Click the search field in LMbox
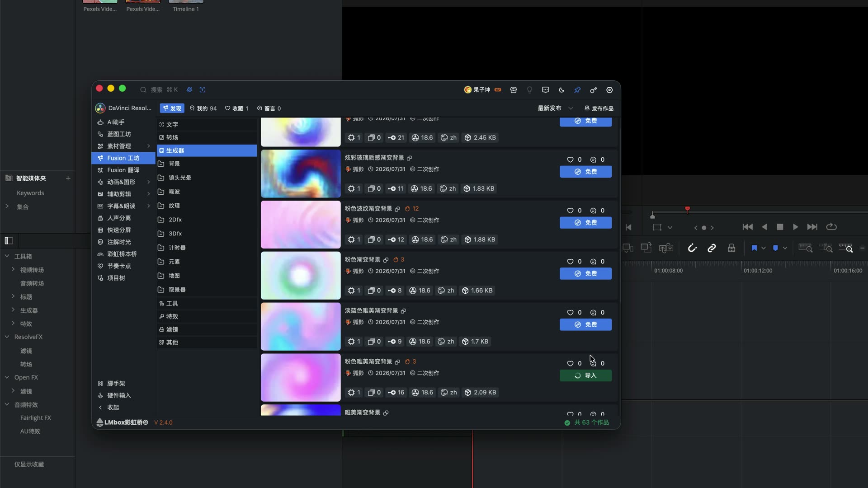Viewport: 868px width, 488px height. coord(159,89)
